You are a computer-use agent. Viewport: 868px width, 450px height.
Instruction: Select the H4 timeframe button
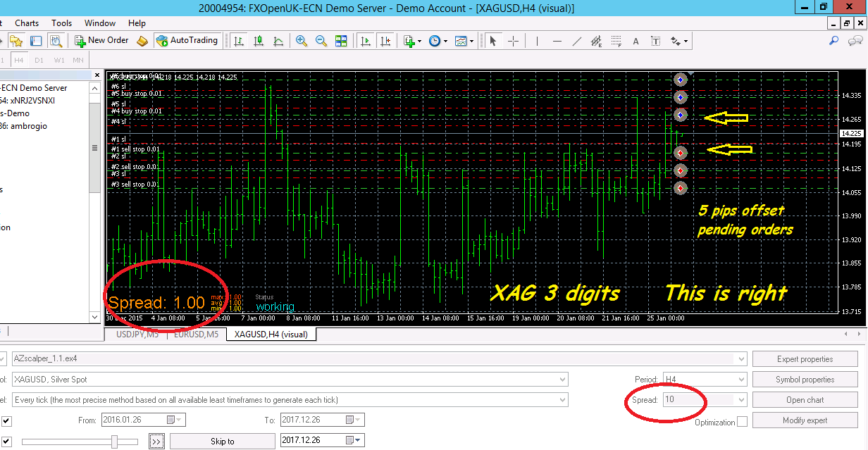tap(19, 60)
